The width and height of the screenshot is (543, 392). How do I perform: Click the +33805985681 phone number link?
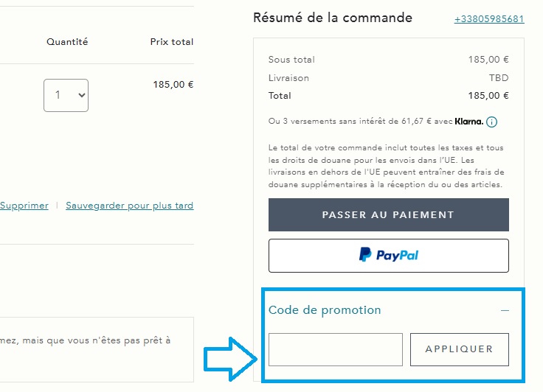489,19
